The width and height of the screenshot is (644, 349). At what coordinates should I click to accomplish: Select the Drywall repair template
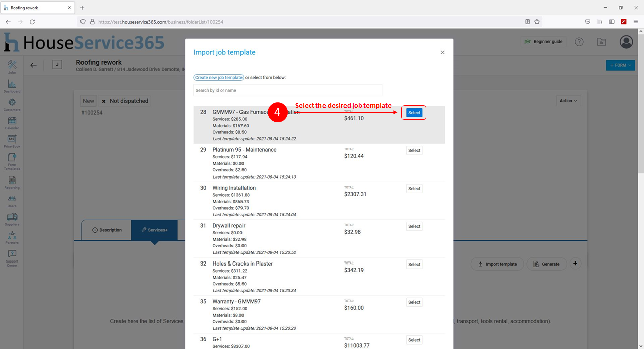click(414, 226)
